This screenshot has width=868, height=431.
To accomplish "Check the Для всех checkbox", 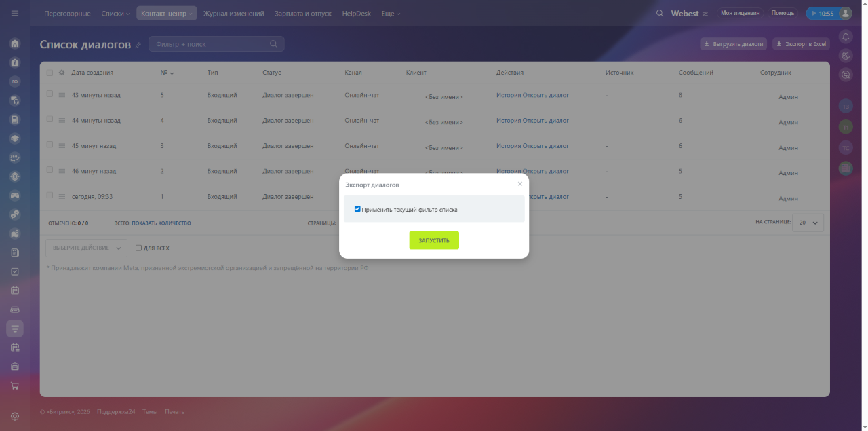I will click(139, 248).
